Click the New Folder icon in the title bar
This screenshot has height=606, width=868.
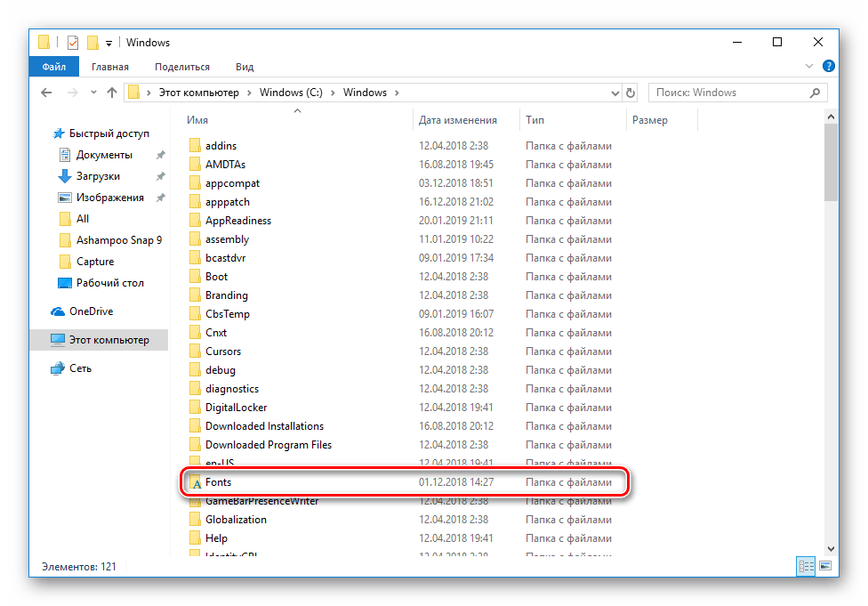pyautogui.click(x=92, y=42)
